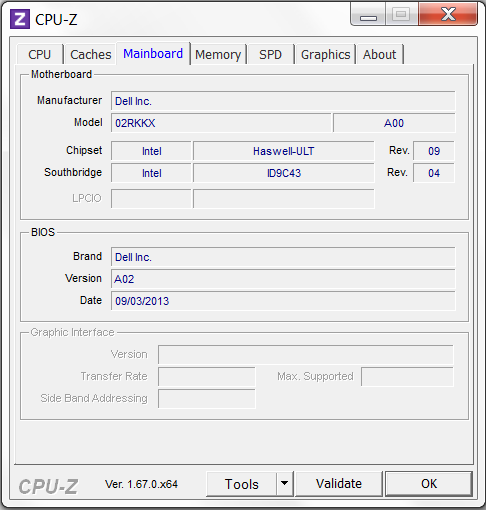Minimize the CPU-Z window
Viewport: 486px width, 510px height.
[x=368, y=14]
